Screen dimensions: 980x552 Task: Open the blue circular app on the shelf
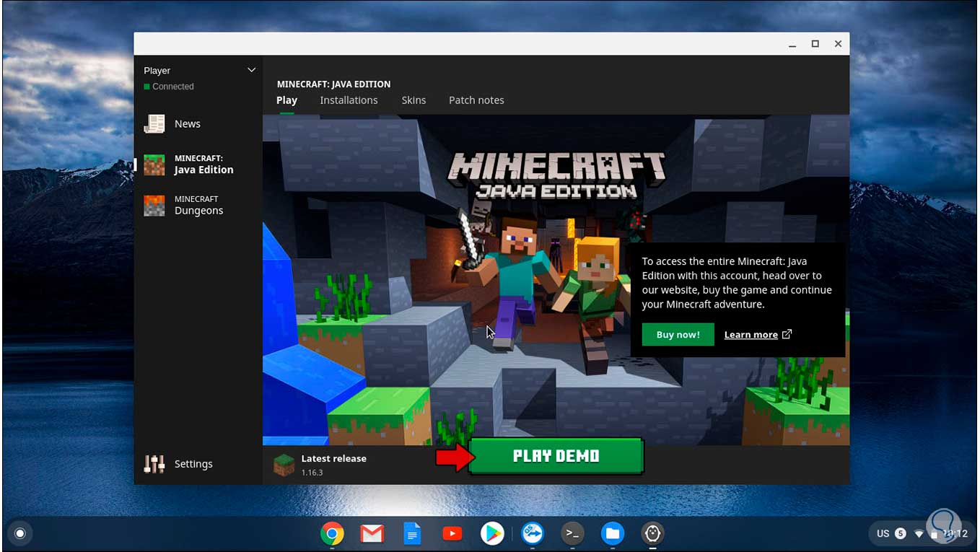pos(533,534)
